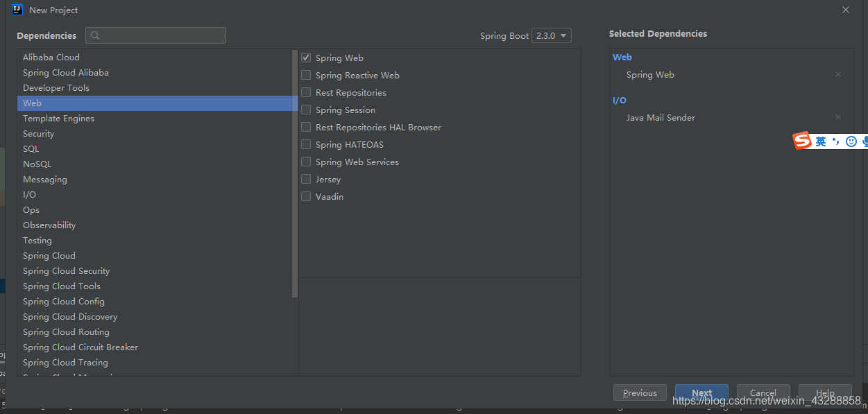Open the Spring Boot version dropdown
Screen dimensions: 868x414
click(552, 35)
